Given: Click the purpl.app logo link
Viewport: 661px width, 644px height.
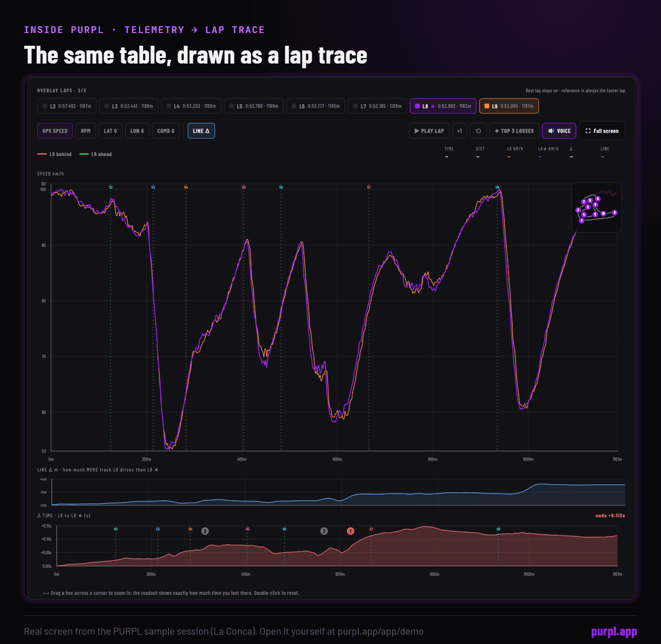Looking at the screenshot, I should pos(614,632).
